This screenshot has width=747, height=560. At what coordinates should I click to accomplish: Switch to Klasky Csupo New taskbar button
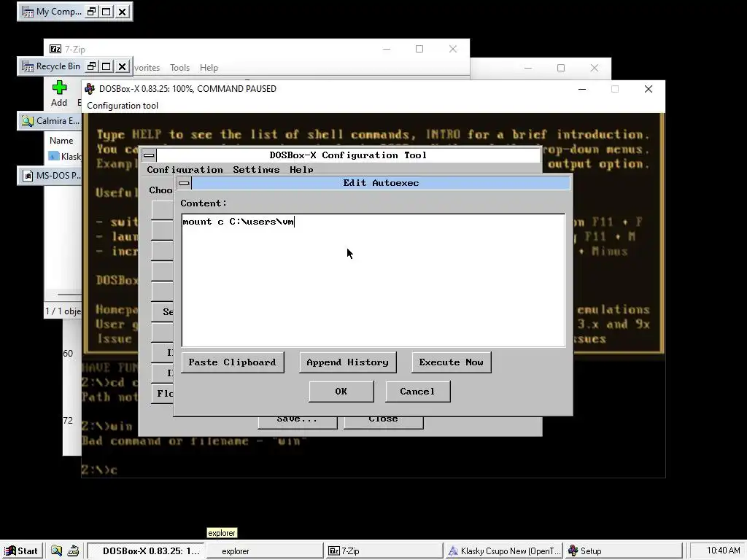tap(503, 551)
